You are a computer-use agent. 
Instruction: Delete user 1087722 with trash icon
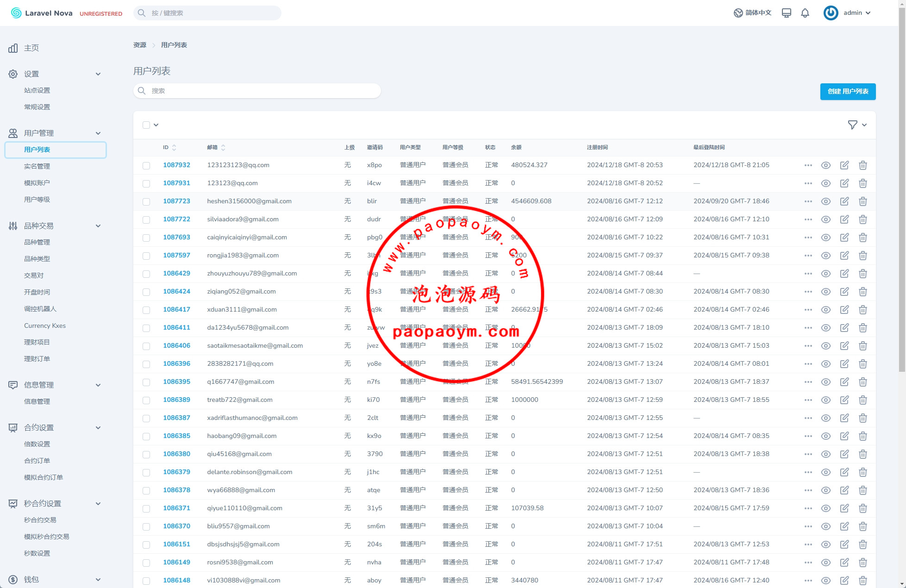tap(863, 219)
